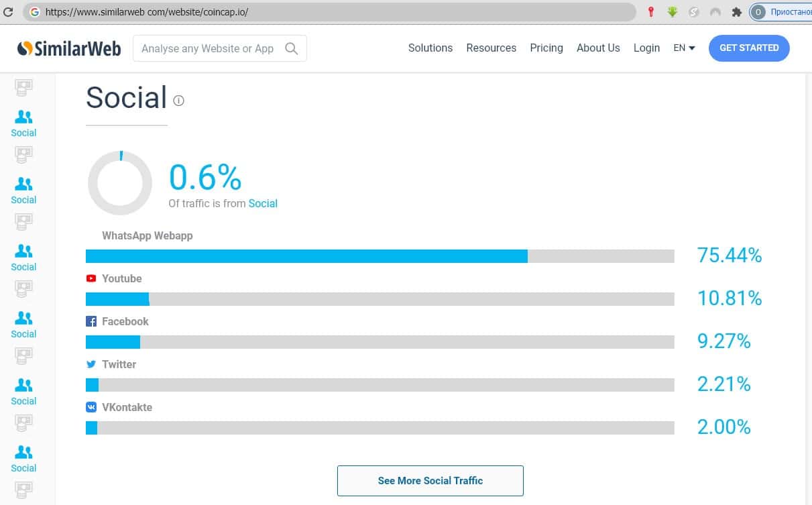812x505 pixels.
Task: Click the GET STARTED button
Action: 749,48
